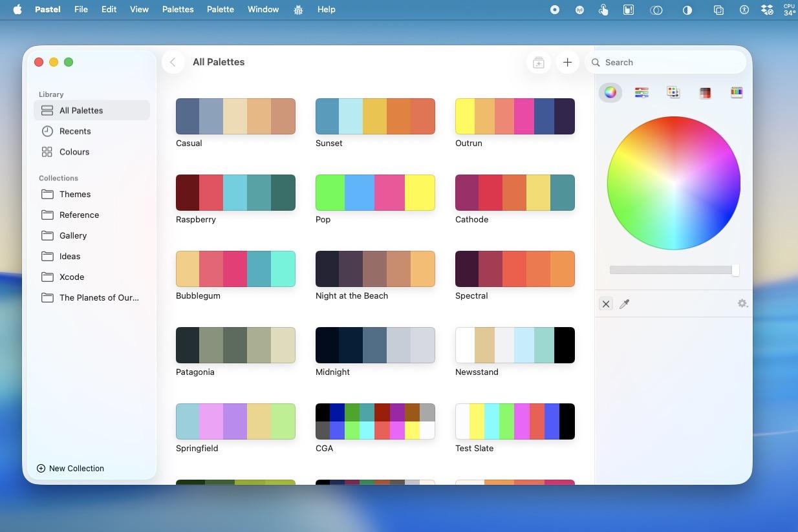Click the record circle menu bar icon

[x=555, y=10]
